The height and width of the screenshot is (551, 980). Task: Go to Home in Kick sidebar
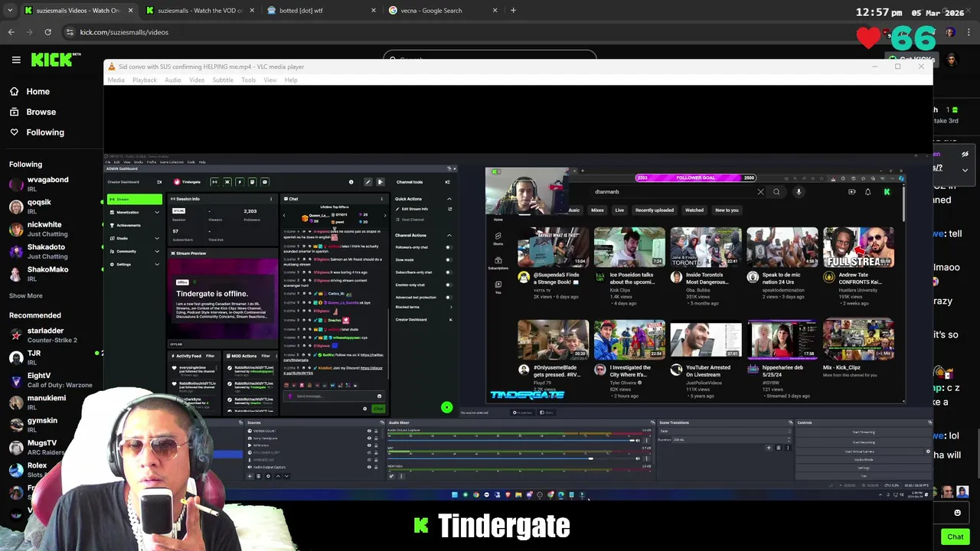(29, 91)
